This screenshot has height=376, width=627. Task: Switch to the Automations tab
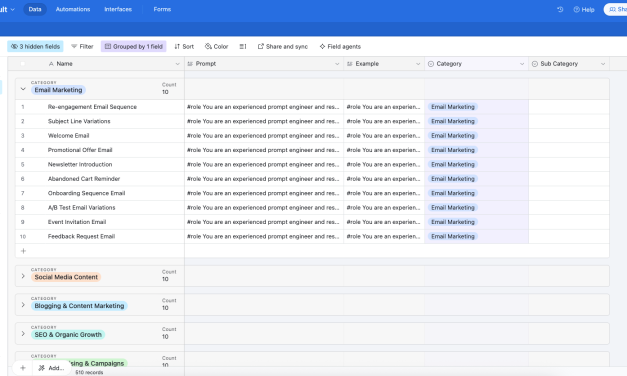click(x=73, y=9)
